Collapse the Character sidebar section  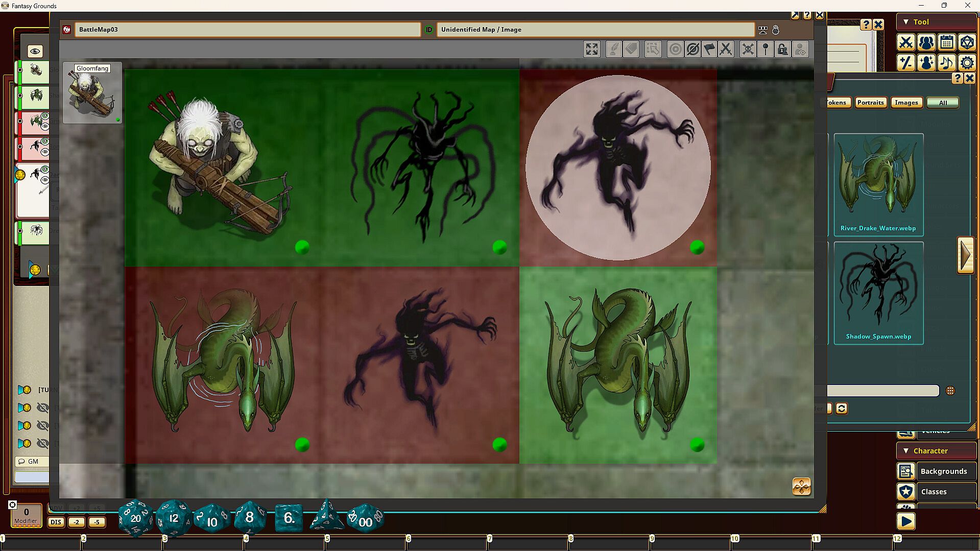tap(906, 451)
